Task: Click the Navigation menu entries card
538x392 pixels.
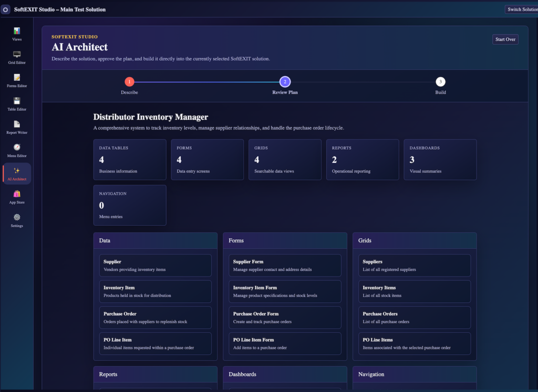Action: point(130,205)
